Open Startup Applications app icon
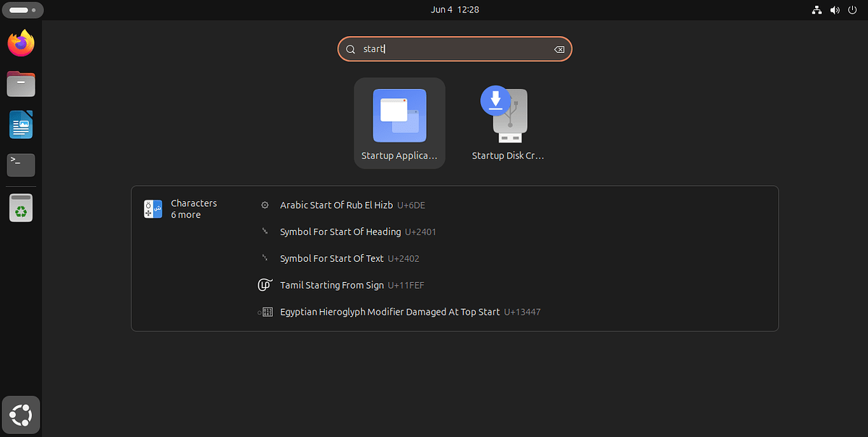The image size is (868, 437). [399, 123]
